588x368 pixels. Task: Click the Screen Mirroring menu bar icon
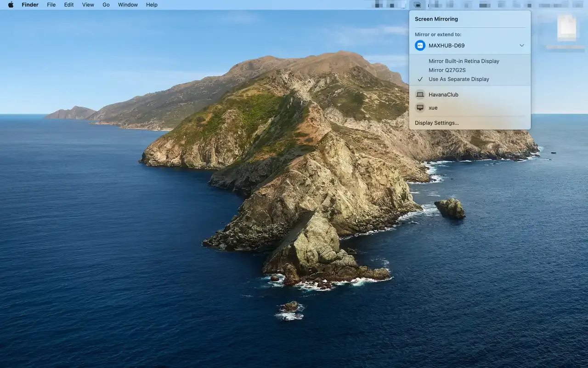point(417,5)
